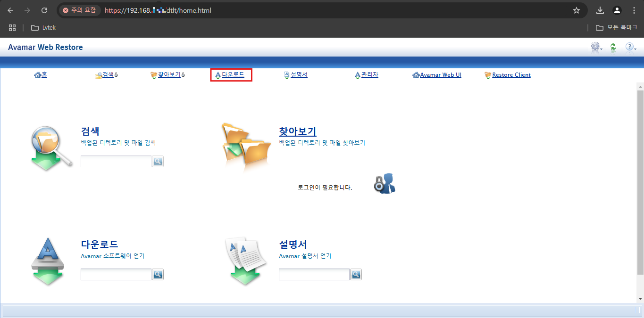This screenshot has width=644, height=318.
Task: Click the icon beside 찾아보기 nav
Action: click(x=154, y=75)
